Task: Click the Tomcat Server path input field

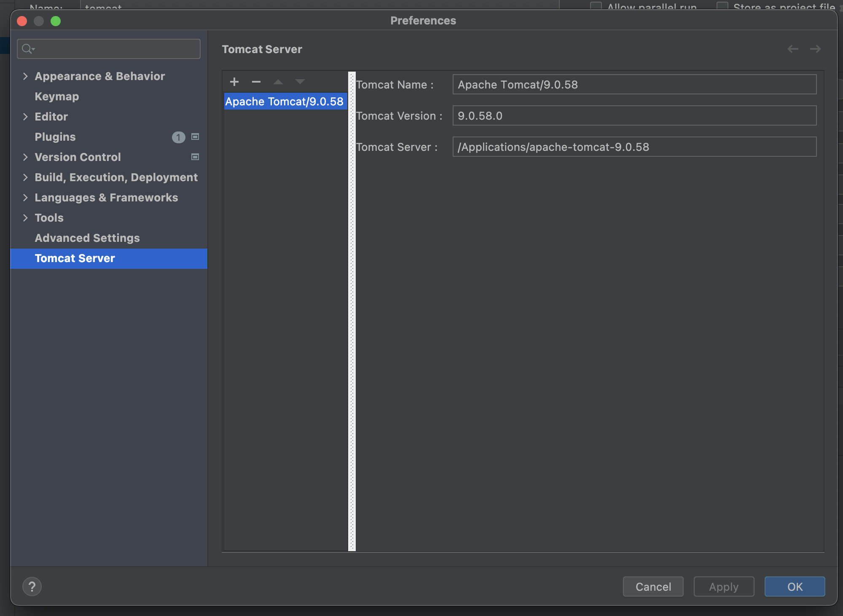Action: 635,147
